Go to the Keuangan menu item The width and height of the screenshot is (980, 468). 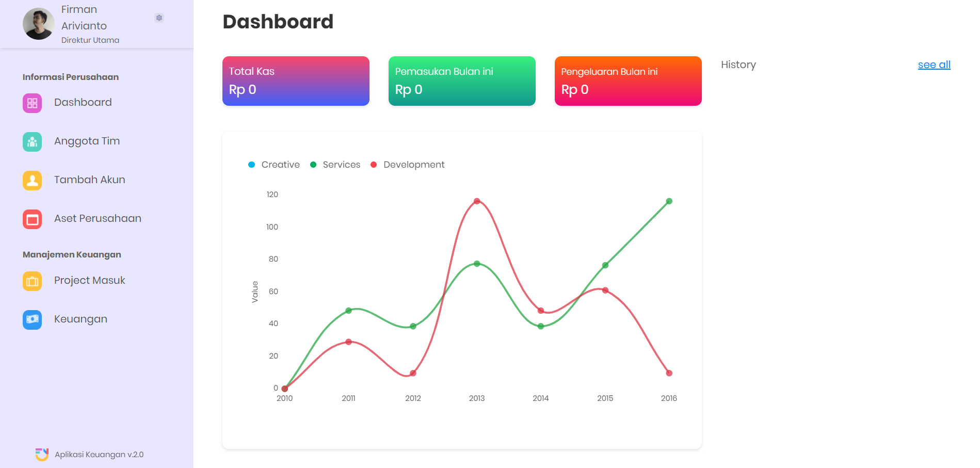(x=81, y=319)
